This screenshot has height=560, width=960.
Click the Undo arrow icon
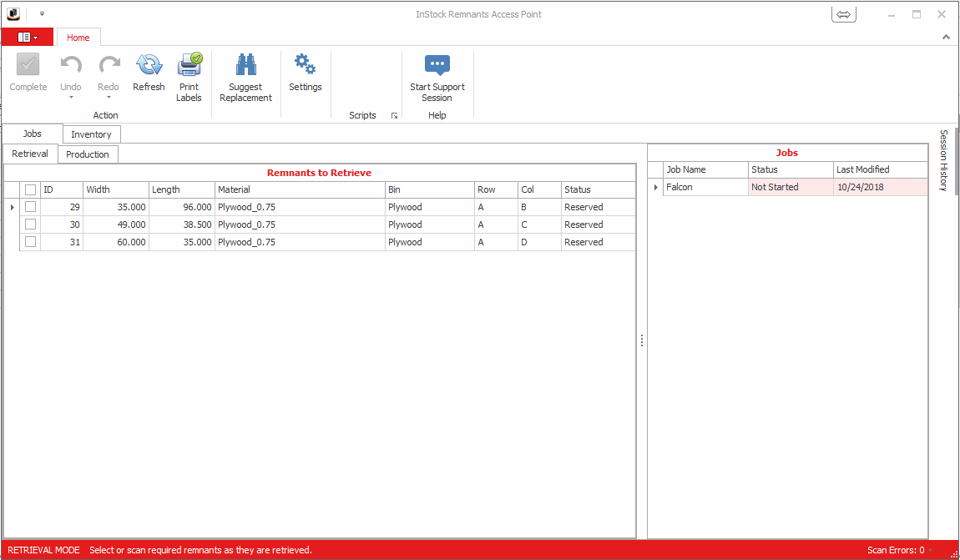[71, 66]
